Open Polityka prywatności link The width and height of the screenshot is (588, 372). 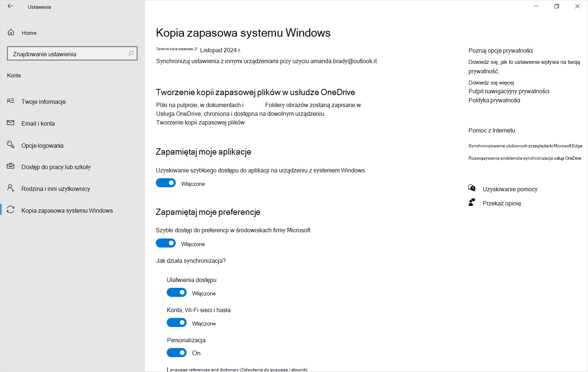[x=494, y=101]
